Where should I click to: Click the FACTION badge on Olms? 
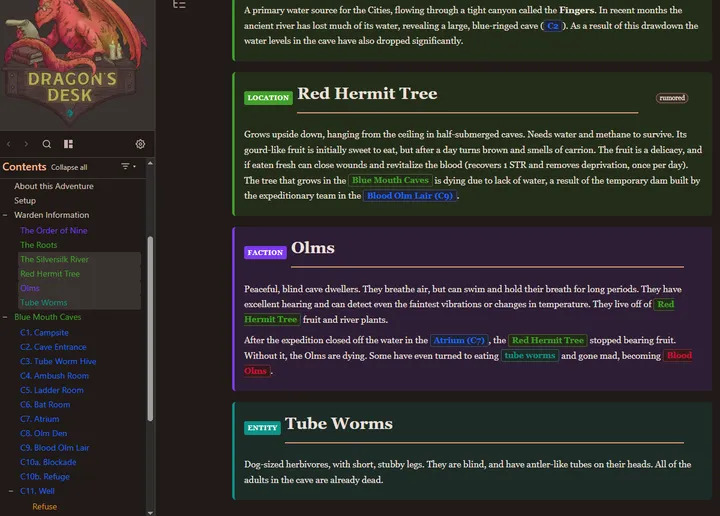tap(265, 252)
